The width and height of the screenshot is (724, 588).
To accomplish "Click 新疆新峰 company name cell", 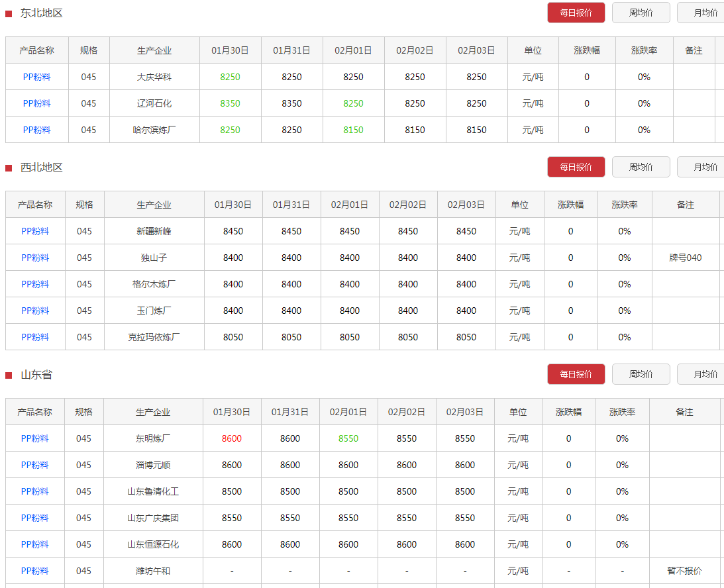I will tap(154, 231).
